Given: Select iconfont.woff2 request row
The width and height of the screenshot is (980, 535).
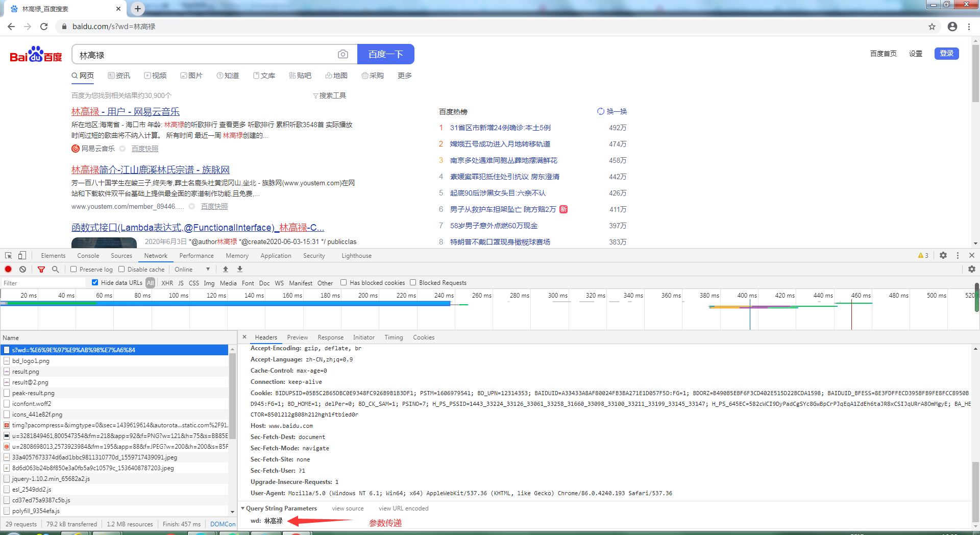Looking at the screenshot, I should [x=115, y=403].
